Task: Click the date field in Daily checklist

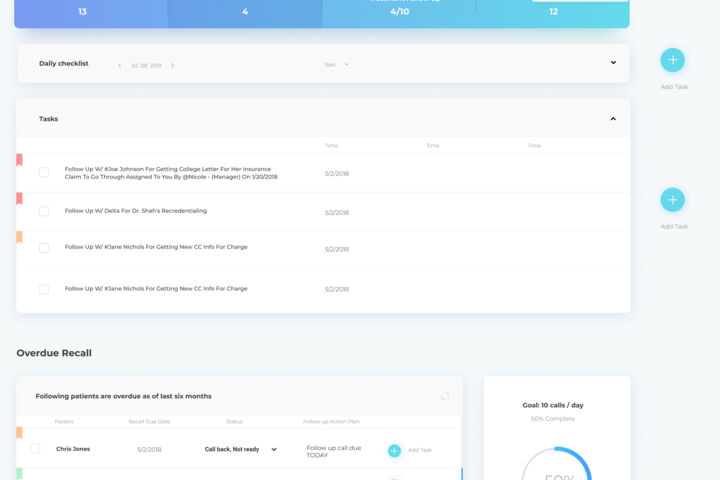Action: (x=146, y=66)
